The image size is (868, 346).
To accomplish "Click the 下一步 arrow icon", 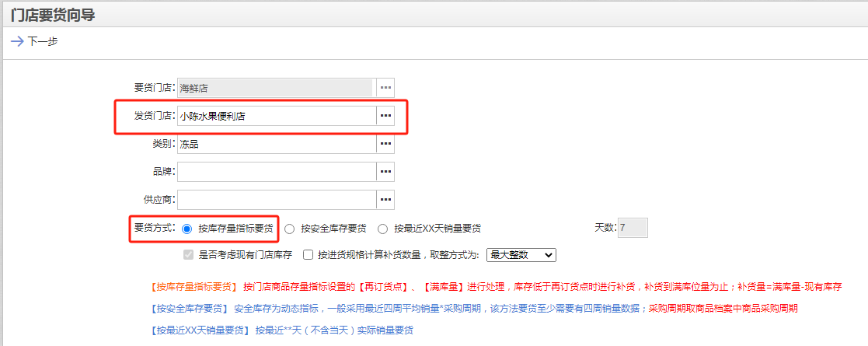I will coord(17,41).
